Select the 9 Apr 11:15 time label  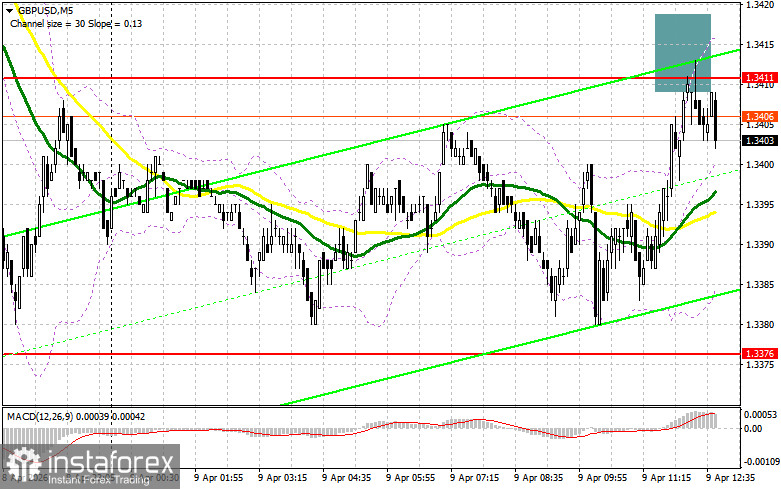click(x=666, y=477)
